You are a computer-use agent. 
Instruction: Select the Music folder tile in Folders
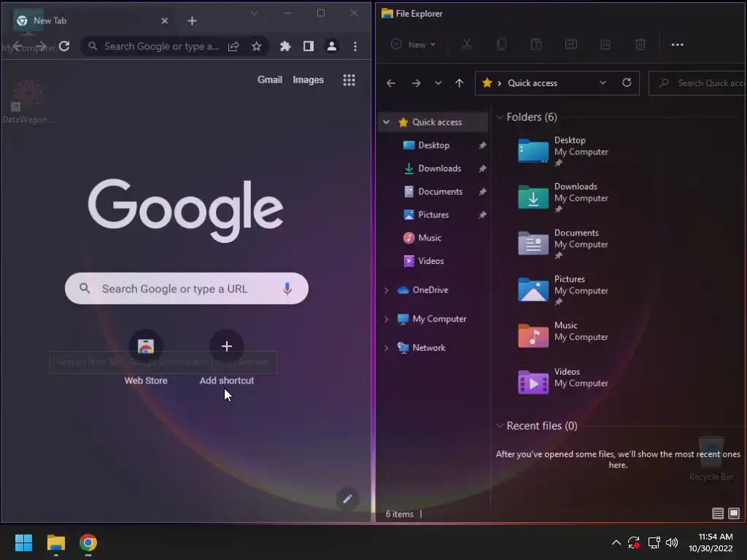click(564, 335)
